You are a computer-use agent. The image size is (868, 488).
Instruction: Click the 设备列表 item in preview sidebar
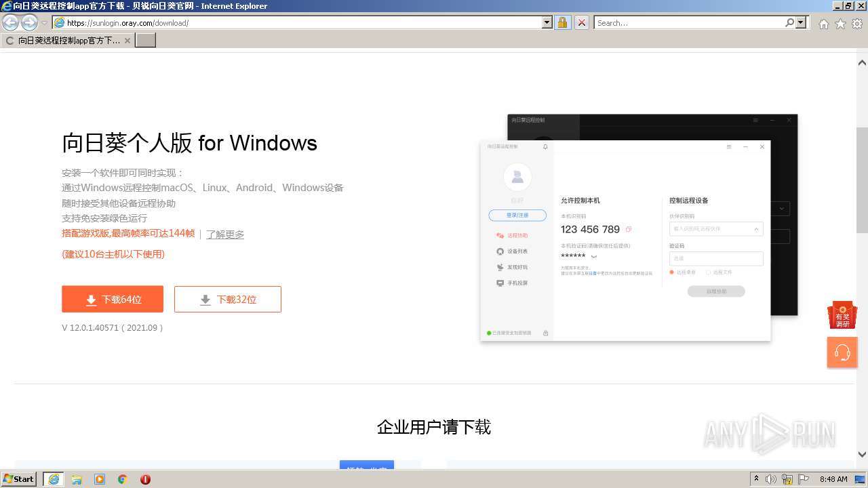point(513,251)
